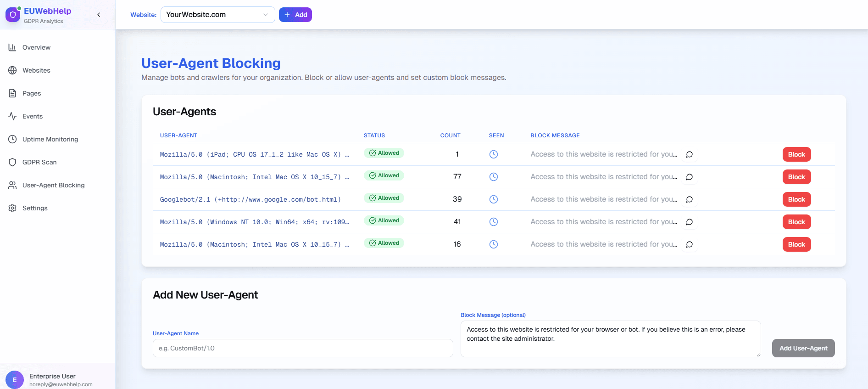This screenshot has width=868, height=389.
Task: Click the Add website button
Action: [295, 15]
